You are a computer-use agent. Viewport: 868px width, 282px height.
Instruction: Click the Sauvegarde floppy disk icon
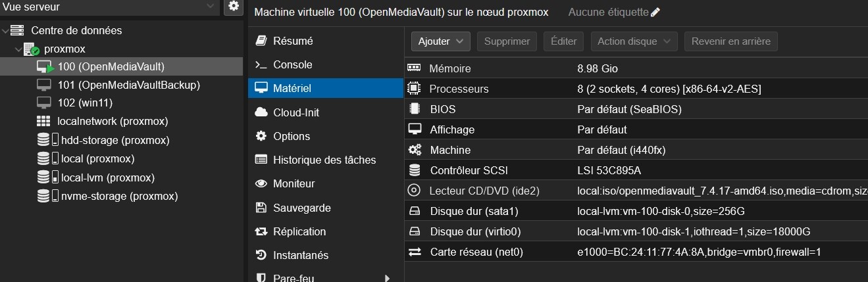261,208
